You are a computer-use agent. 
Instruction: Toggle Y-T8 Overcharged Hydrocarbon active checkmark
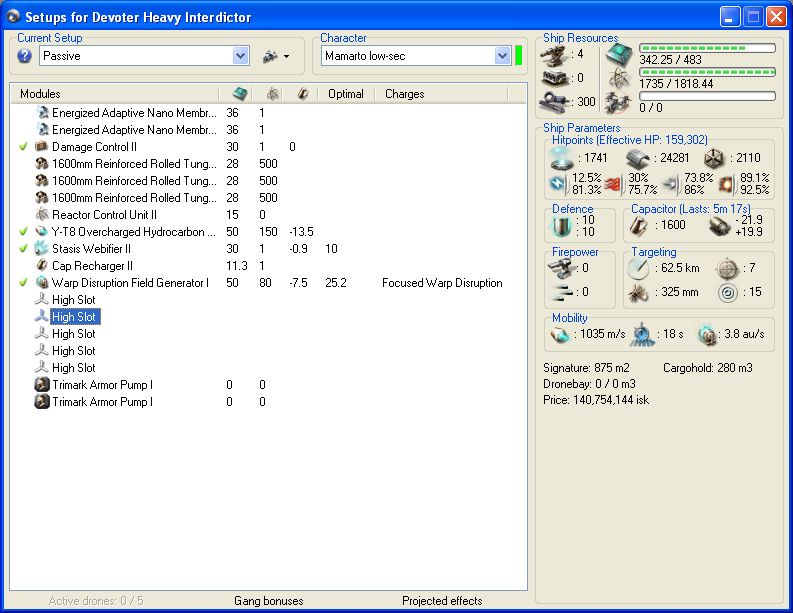(x=23, y=232)
